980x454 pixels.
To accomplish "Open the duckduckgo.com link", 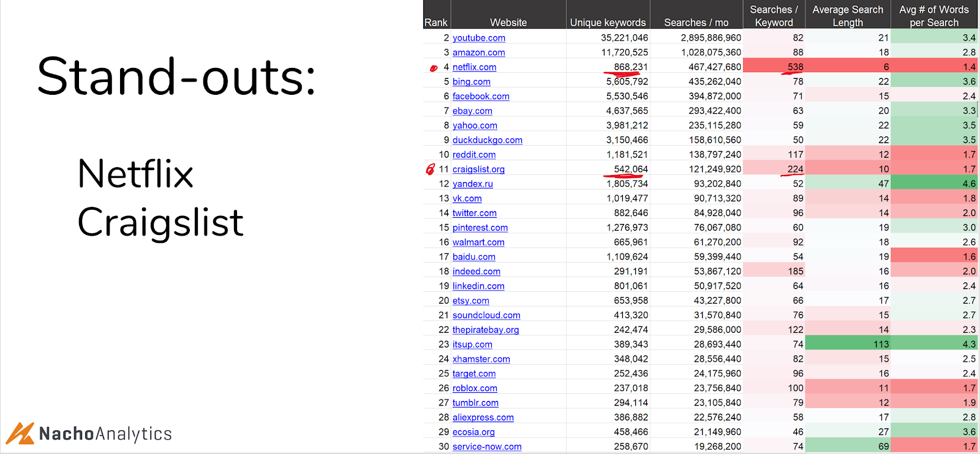I will 488,140.
